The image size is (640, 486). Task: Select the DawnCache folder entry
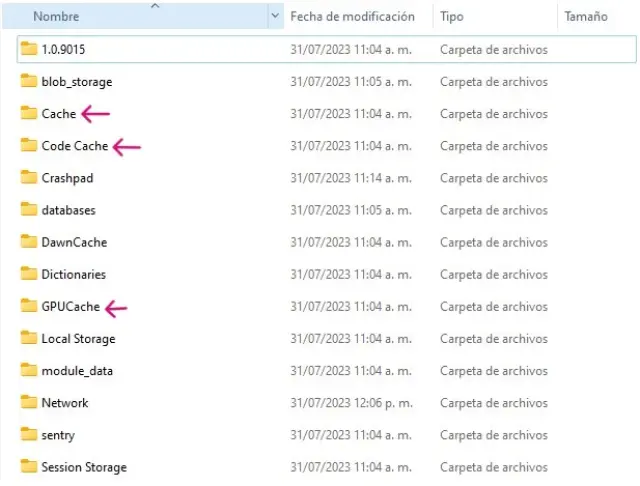[x=74, y=242]
